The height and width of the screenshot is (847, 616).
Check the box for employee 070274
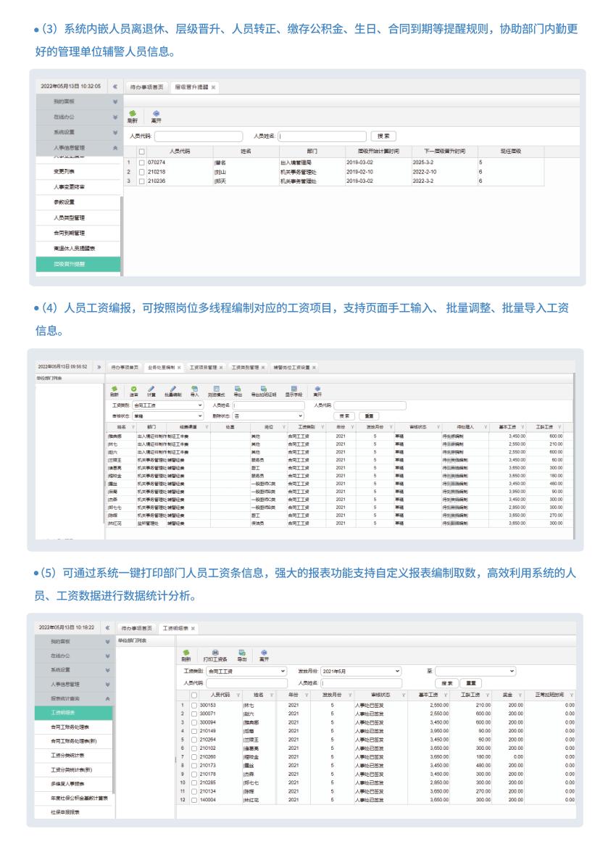coord(142,162)
